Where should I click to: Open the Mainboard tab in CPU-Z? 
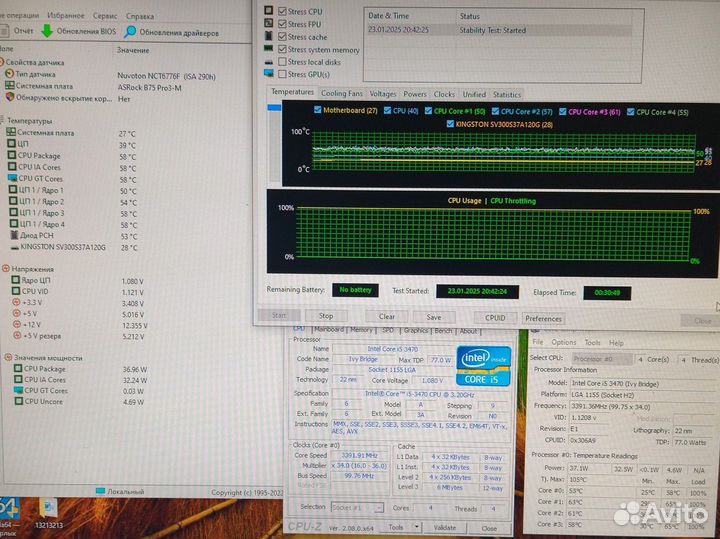pyautogui.click(x=329, y=330)
